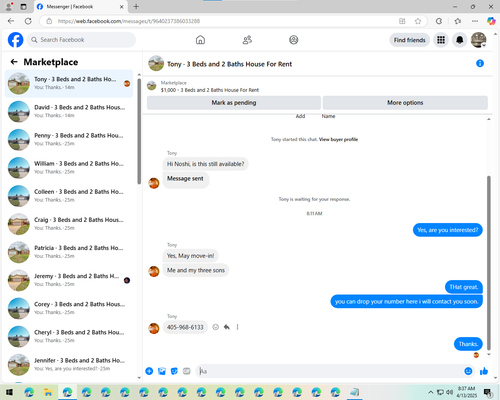This screenshot has width=500, height=400.
Task: Click the 'Me and my three sons' message
Action: pyautogui.click(x=196, y=270)
